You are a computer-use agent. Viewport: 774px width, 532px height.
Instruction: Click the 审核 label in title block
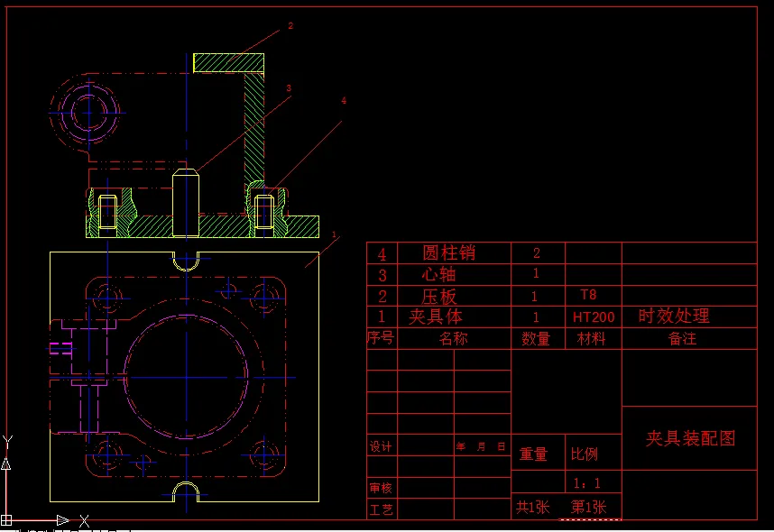[x=381, y=488]
